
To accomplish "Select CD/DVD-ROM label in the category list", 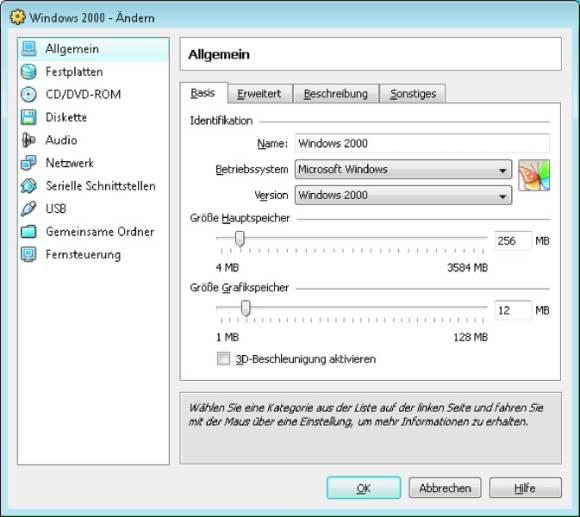I will click(x=83, y=94).
